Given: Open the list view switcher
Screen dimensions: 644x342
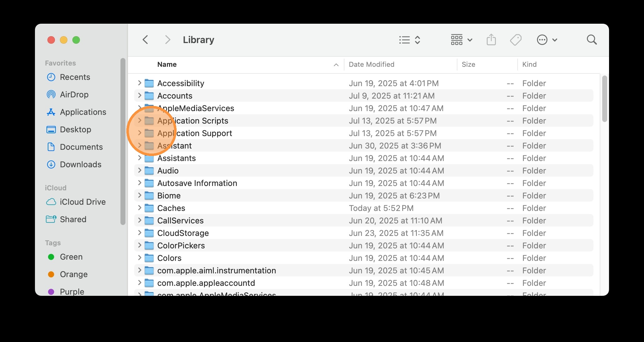Looking at the screenshot, I should tap(410, 40).
